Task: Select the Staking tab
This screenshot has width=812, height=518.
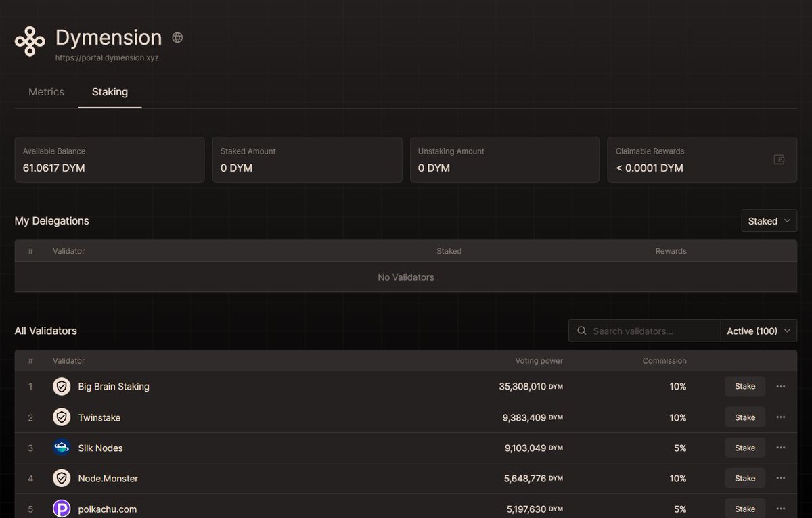Action: pos(110,92)
